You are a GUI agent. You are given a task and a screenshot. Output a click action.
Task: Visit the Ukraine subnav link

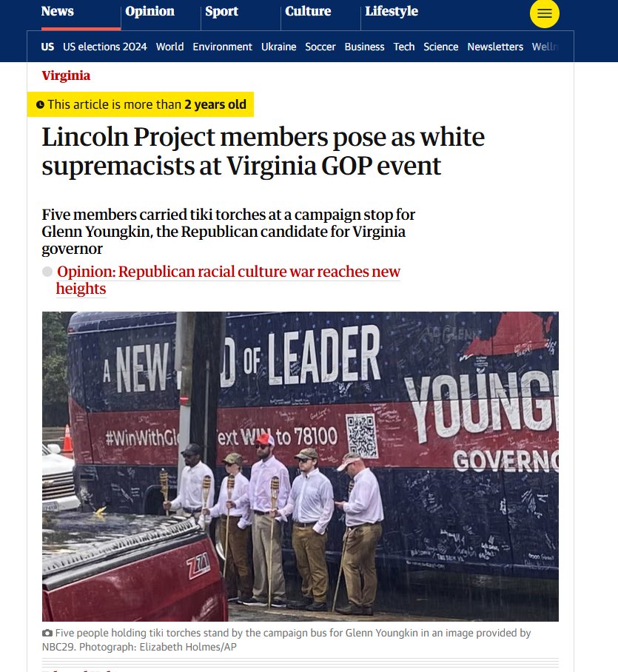pos(278,47)
